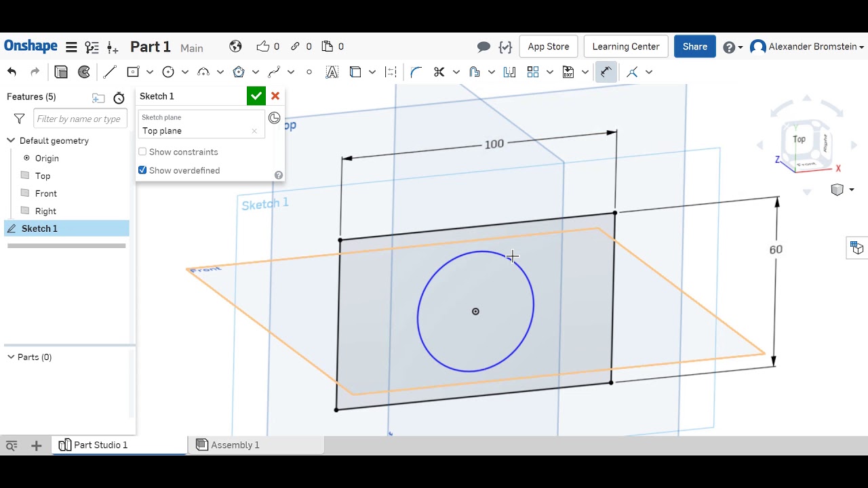Open the Alexander Bromstein account menu
868x488 pixels.
tap(807, 47)
